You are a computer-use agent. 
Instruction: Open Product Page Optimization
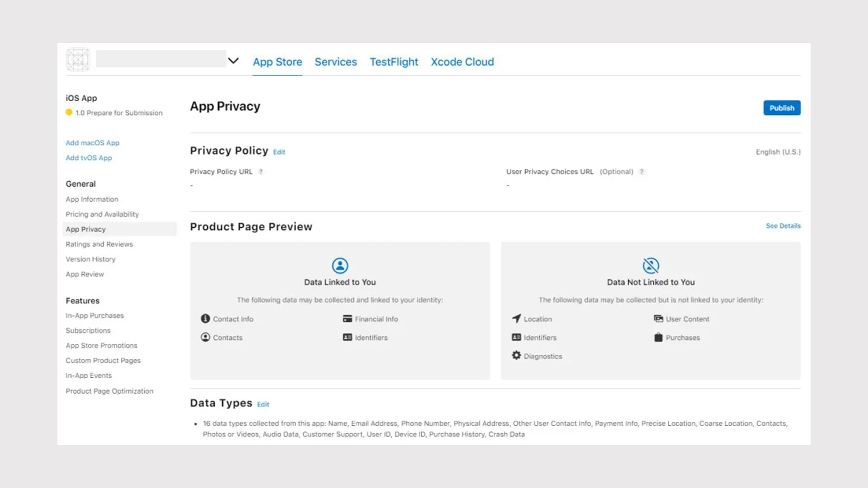tap(109, 391)
